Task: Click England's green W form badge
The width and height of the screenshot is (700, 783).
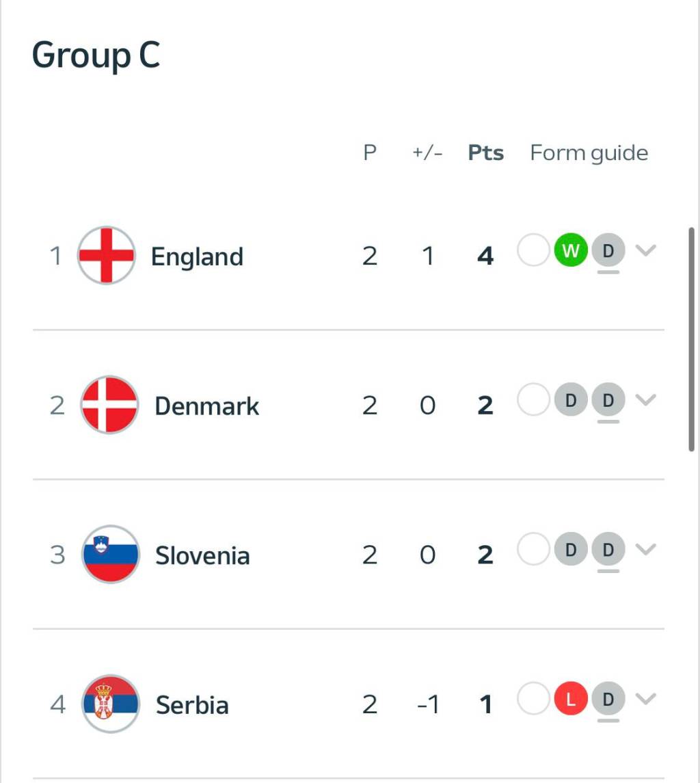Action: [571, 251]
